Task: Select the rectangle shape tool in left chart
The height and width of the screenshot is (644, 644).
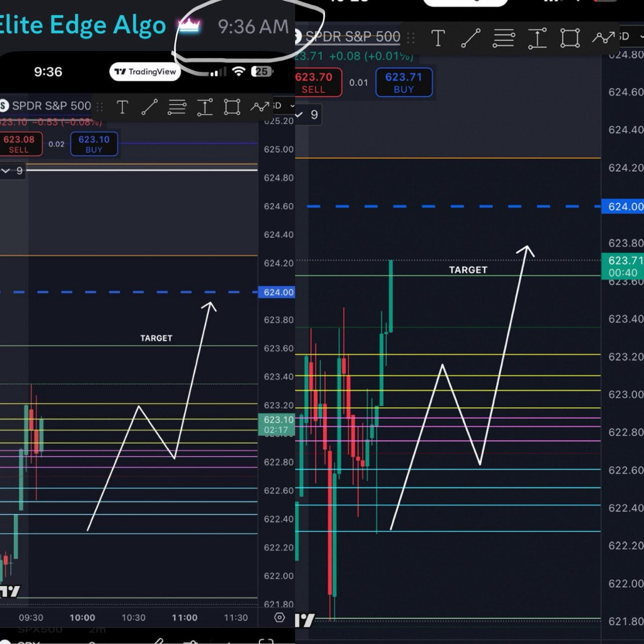Action: pos(232,107)
